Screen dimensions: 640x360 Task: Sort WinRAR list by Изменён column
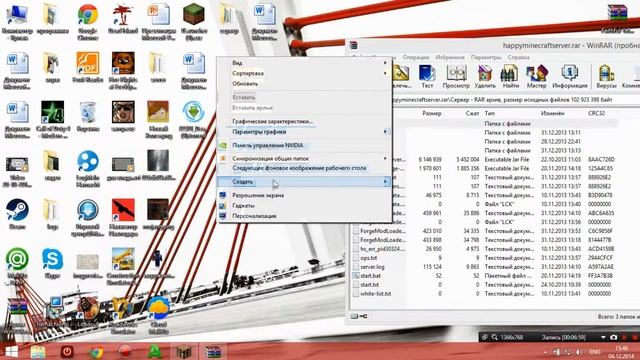[x=552, y=113]
